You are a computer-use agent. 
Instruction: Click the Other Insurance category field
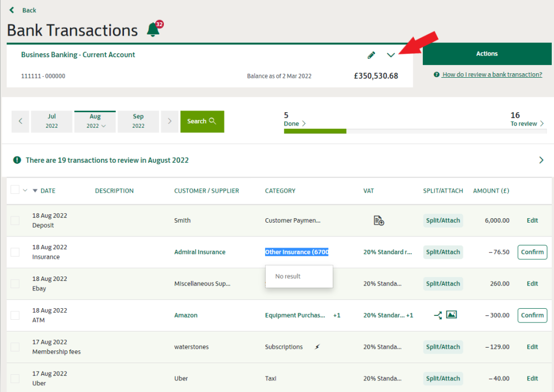point(297,252)
